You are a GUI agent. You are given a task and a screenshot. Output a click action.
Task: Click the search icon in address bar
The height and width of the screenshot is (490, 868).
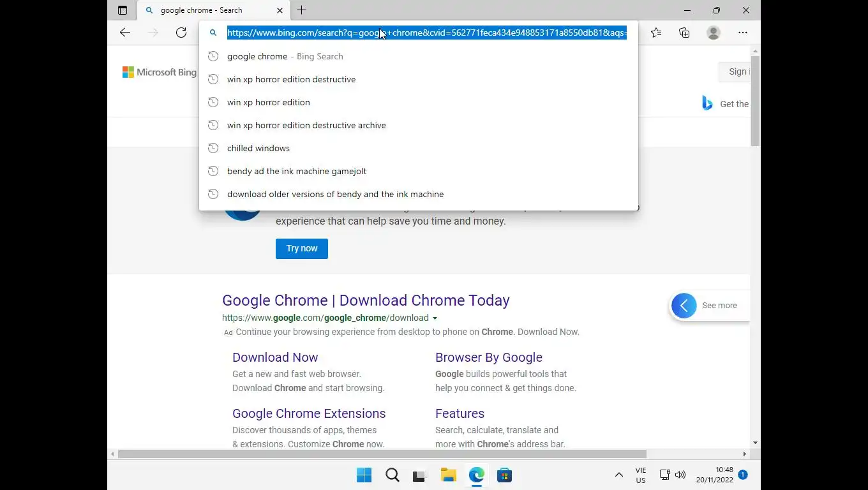[x=214, y=33]
